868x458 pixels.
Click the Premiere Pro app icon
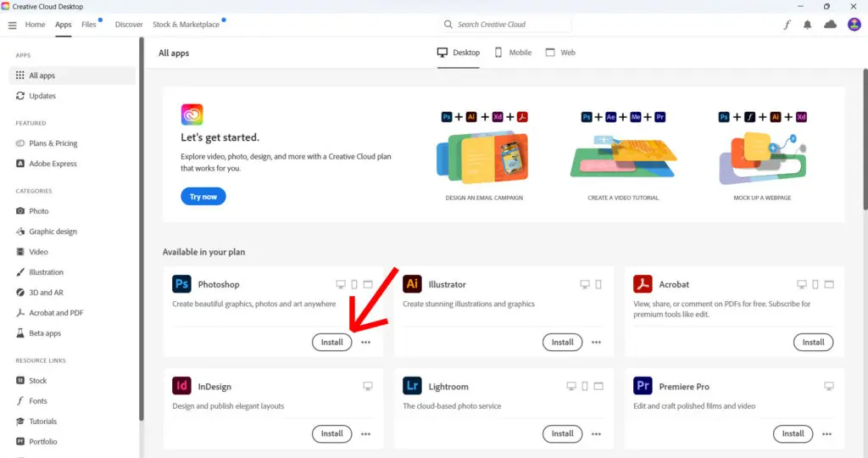tap(643, 387)
